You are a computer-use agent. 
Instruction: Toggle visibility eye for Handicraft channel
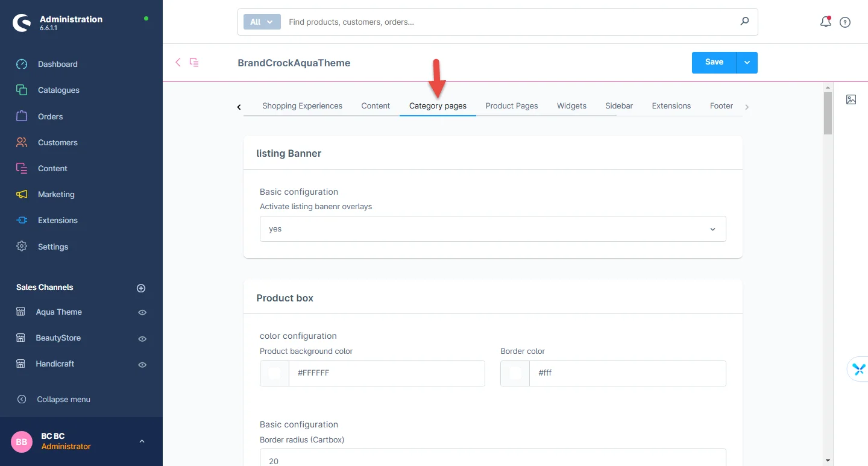(x=142, y=365)
